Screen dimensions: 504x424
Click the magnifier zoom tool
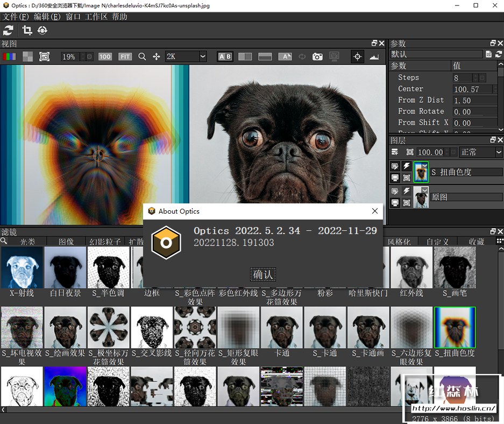click(x=142, y=56)
